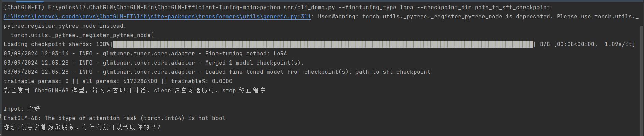
Task: Click the trainable params summary line
Action: (x=118, y=81)
